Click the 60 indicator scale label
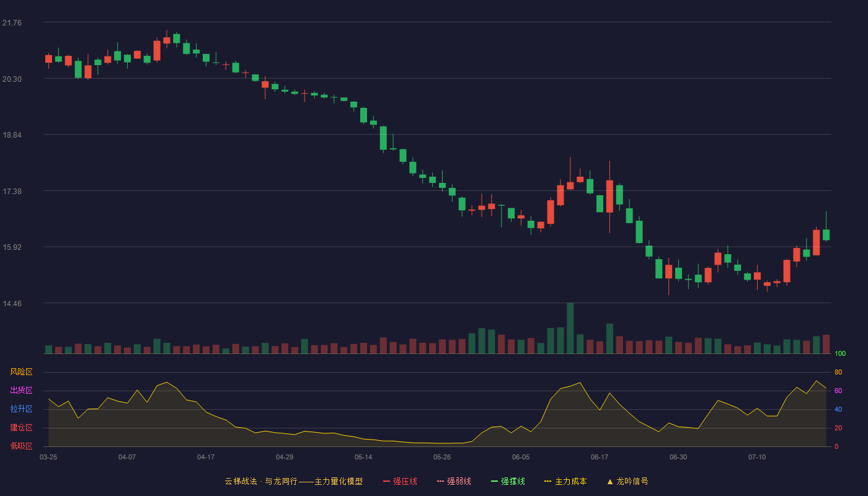 [838, 391]
